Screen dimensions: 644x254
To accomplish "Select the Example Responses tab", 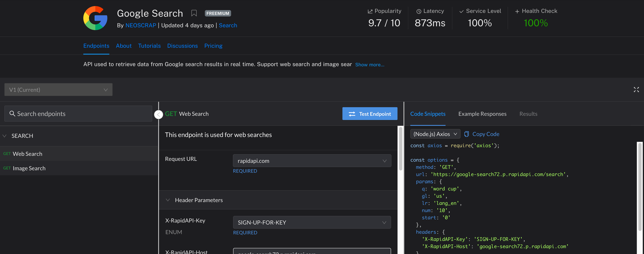I will 482,114.
